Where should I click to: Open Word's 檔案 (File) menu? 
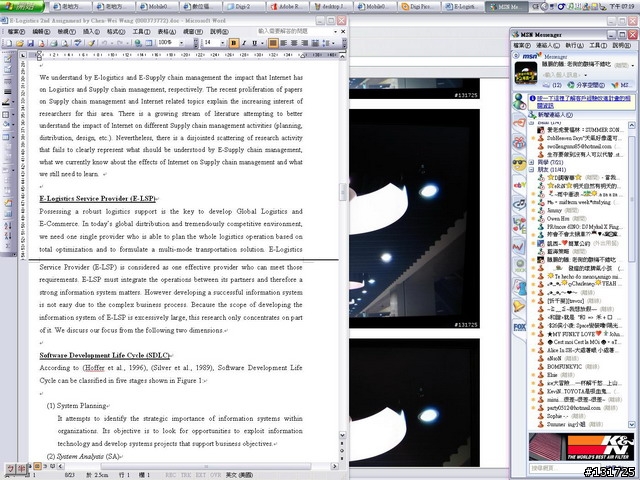pos(16,31)
